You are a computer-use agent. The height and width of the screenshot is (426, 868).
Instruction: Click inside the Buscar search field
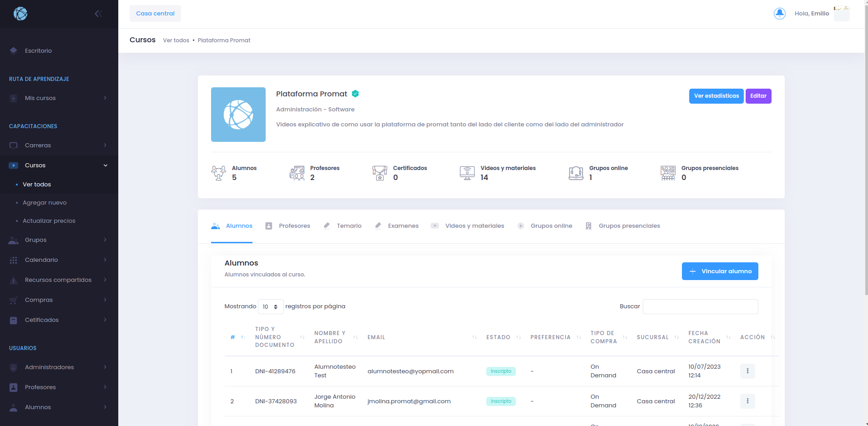(x=700, y=306)
